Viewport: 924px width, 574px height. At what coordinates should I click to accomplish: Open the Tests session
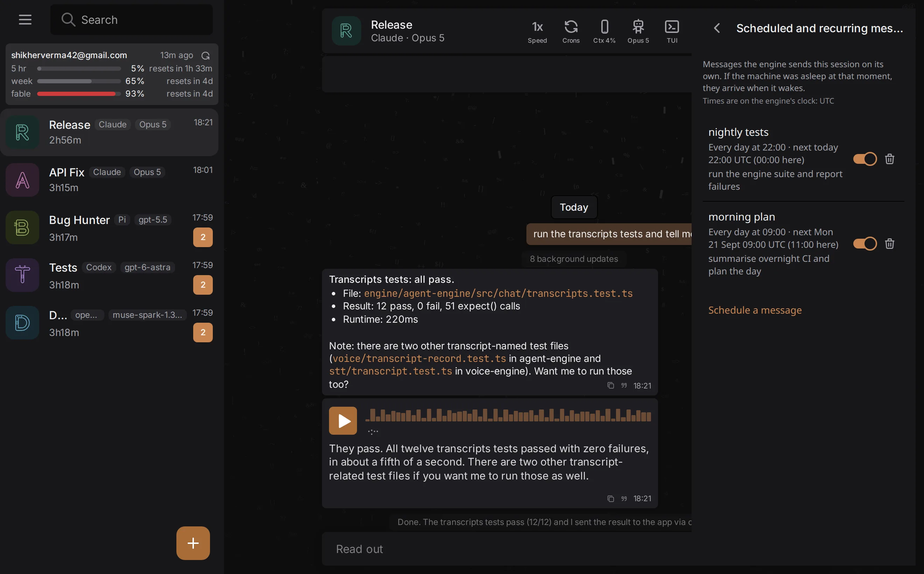(x=109, y=275)
